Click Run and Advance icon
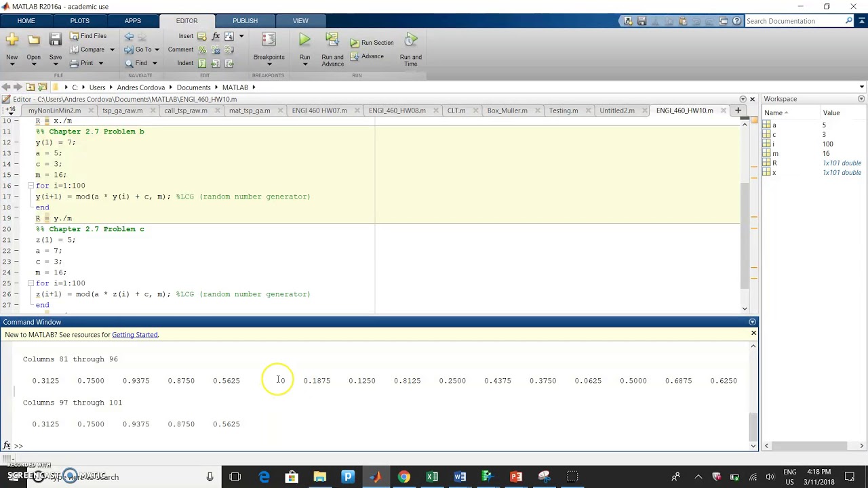 coord(332,40)
